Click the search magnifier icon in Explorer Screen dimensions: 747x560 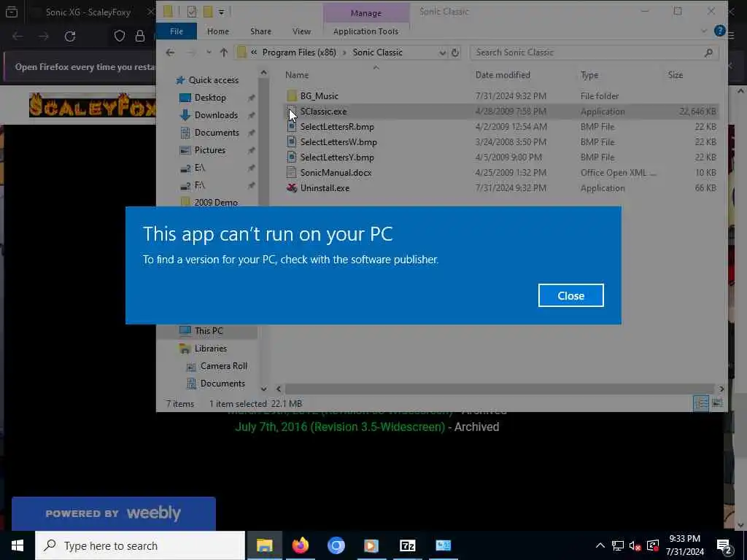click(x=708, y=52)
